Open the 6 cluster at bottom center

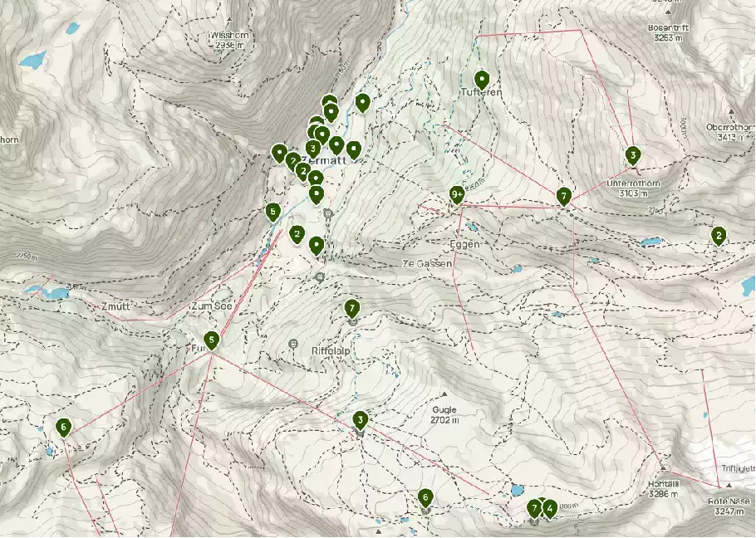[425, 498]
